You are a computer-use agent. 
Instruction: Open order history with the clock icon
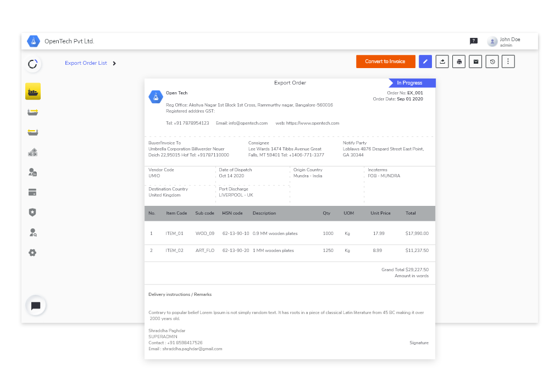492,61
